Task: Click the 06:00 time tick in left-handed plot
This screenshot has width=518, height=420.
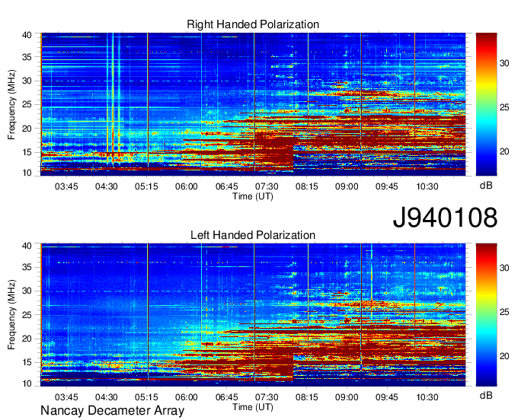Action: click(x=187, y=397)
